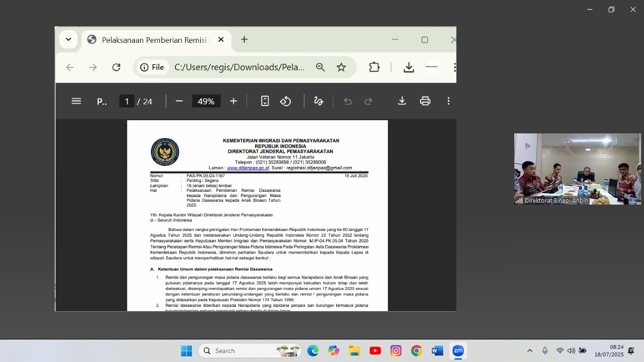Click the 49% zoom level box
The image size is (644, 362).
coord(206,101)
